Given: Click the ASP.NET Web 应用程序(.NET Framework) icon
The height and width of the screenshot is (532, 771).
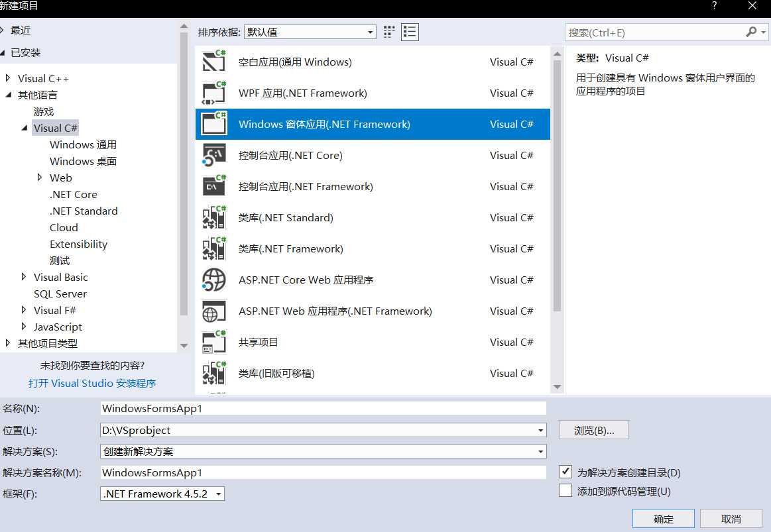Looking at the screenshot, I should click(214, 311).
